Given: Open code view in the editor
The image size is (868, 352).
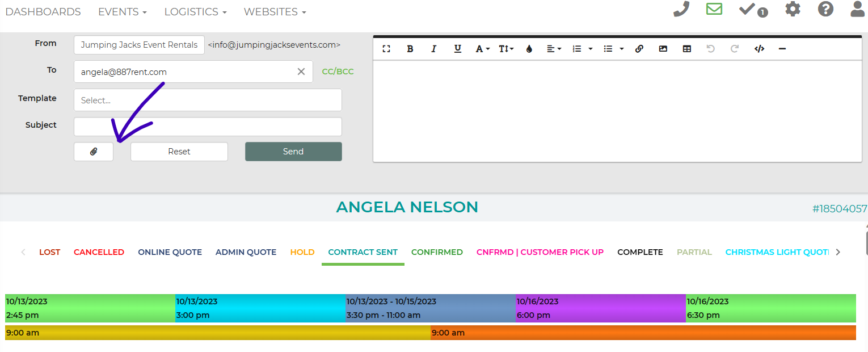Looking at the screenshot, I should pyautogui.click(x=759, y=49).
